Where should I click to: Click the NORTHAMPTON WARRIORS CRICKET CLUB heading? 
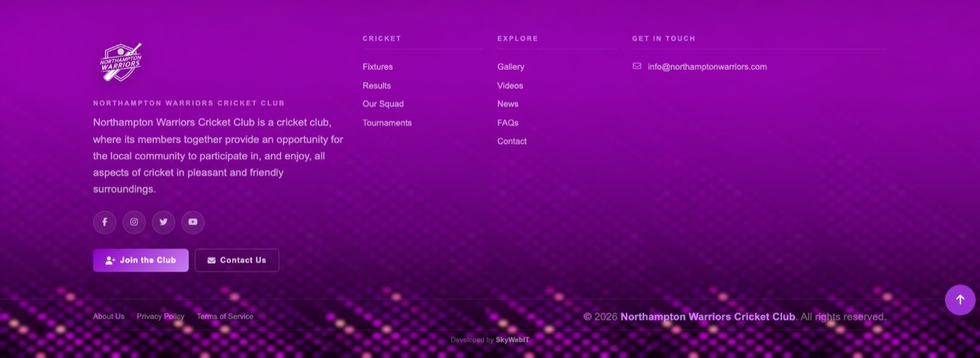coord(189,103)
